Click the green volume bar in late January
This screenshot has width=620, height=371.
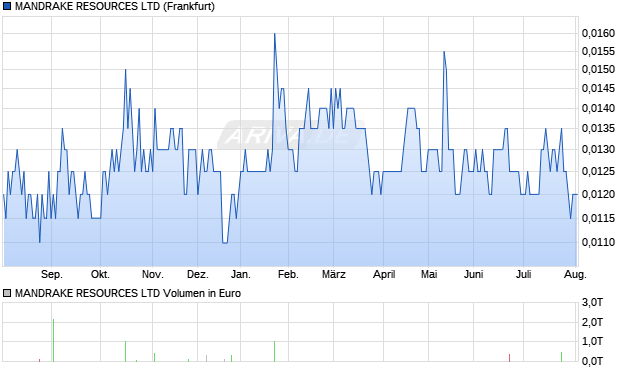click(x=274, y=351)
